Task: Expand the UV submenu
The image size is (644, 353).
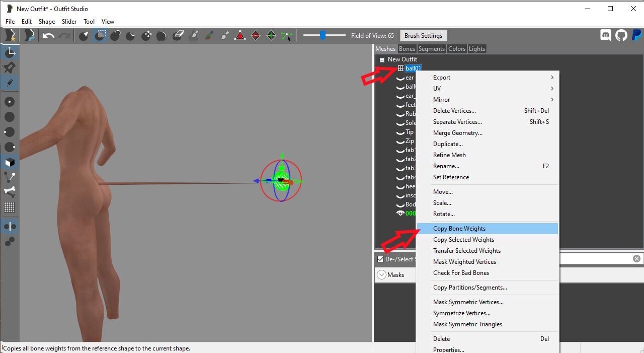Action: 487,89
